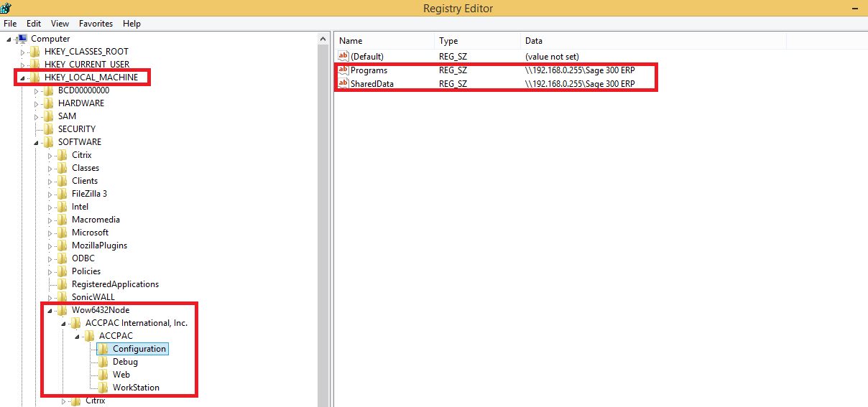The width and height of the screenshot is (868, 407).
Task: Click the (Default) value string icon
Action: pos(343,56)
